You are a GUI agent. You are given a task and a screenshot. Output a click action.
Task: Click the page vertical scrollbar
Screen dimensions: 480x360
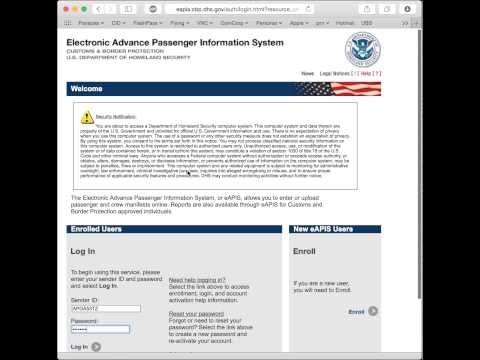420,163
